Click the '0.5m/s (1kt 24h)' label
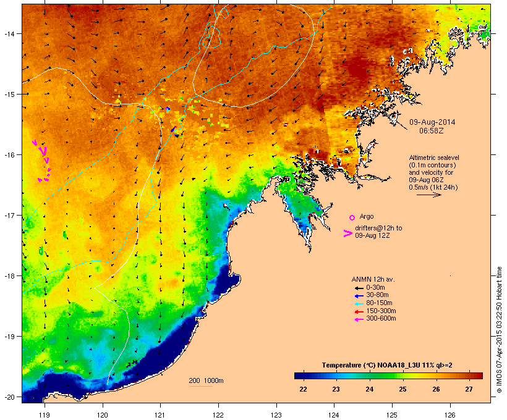 (433, 187)
